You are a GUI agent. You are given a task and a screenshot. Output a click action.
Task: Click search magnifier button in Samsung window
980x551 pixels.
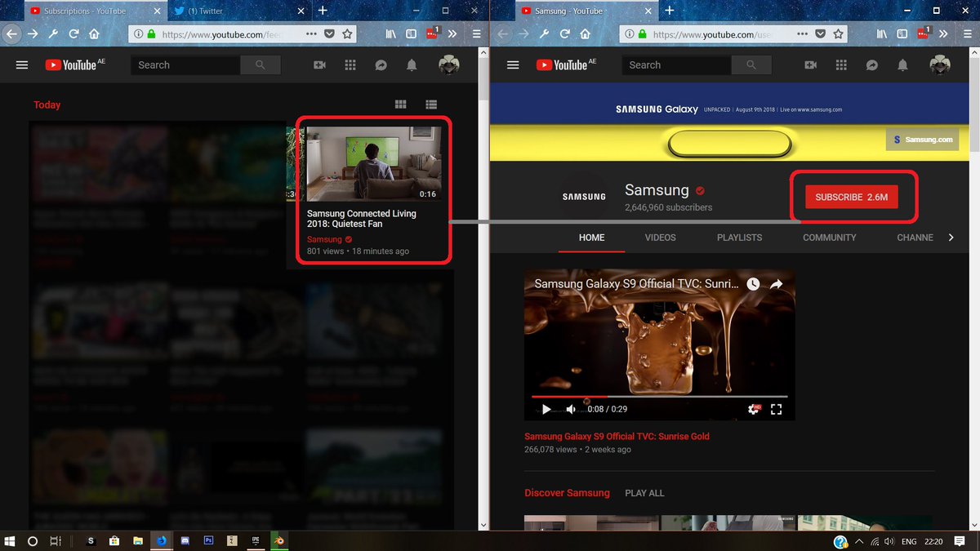(x=751, y=65)
